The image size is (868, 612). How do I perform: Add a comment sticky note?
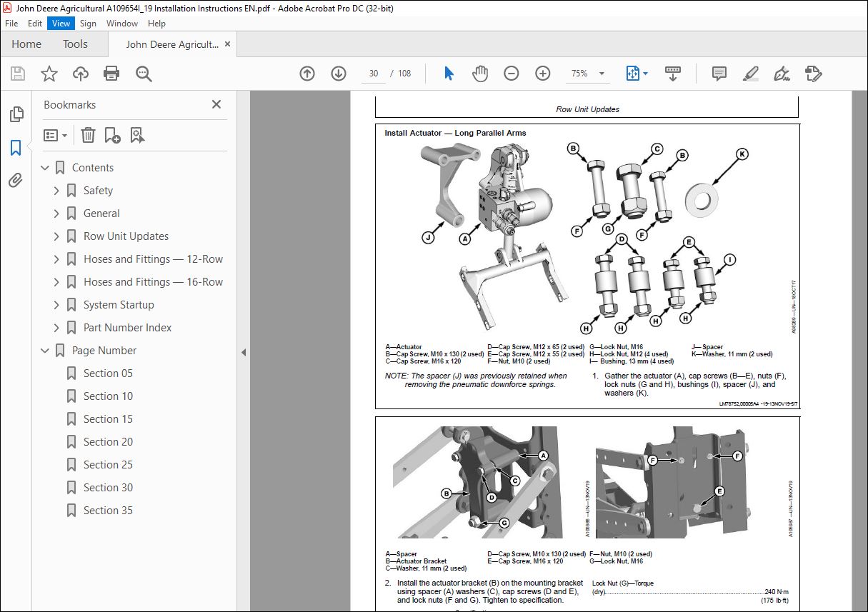coord(719,74)
